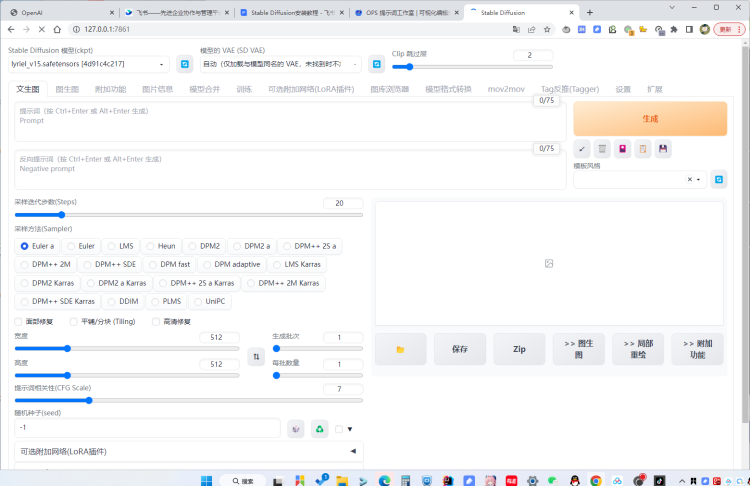Click the clipboard apply-style icon
Viewport: 750px width, 486px height.
click(643, 149)
